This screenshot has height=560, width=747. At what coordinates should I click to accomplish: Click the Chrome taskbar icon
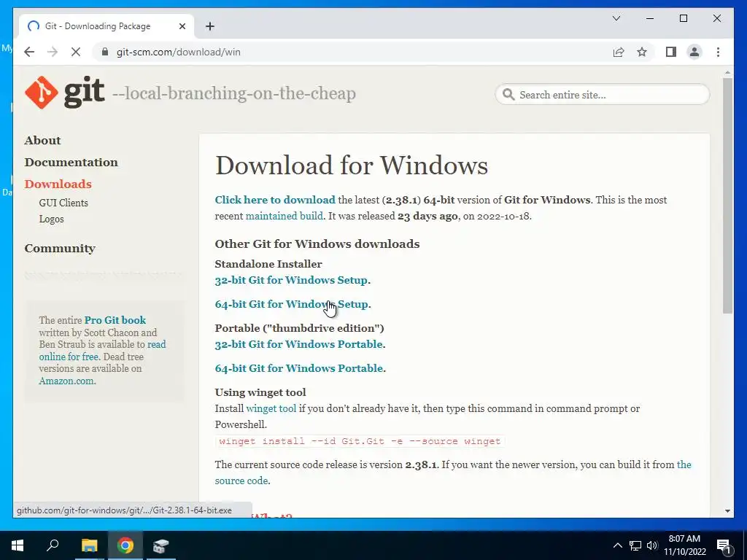pyautogui.click(x=125, y=545)
